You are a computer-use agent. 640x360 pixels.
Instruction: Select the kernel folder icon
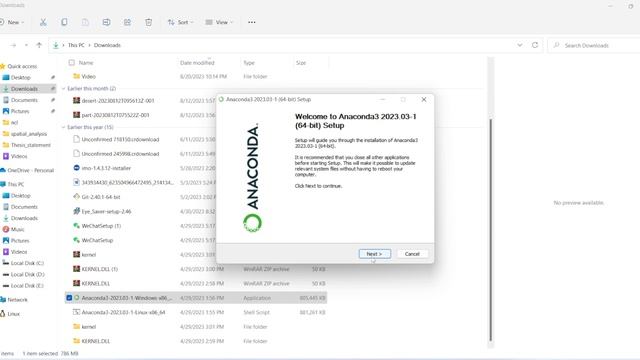point(76,327)
